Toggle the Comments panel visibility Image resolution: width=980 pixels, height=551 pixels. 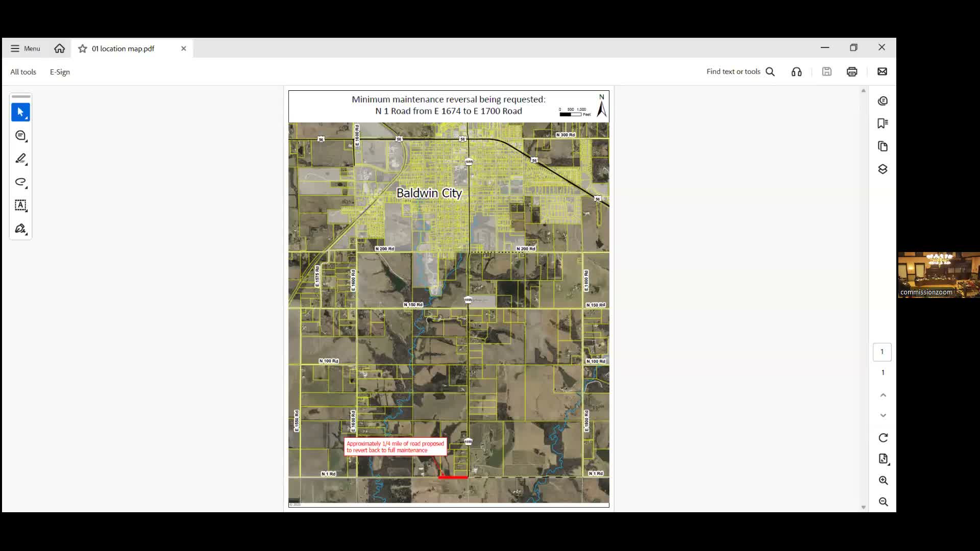pos(883,101)
